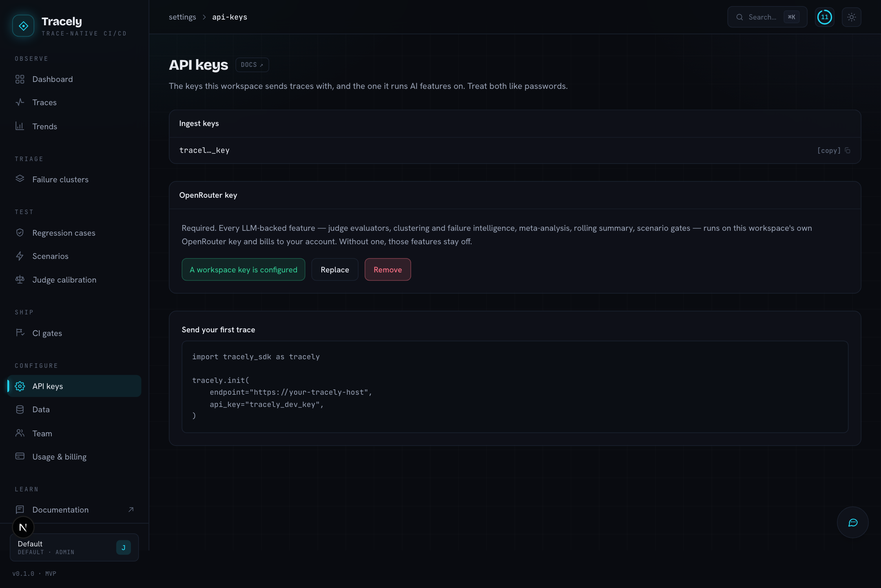Click the v0.1.0 · MVP version label
The width and height of the screenshot is (881, 588).
[34, 574]
